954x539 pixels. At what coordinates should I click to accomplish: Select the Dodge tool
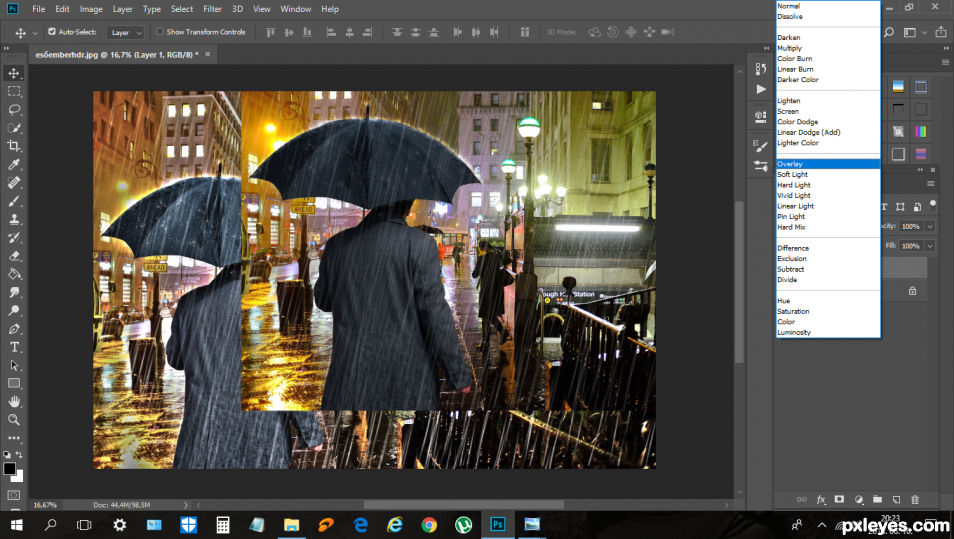tap(13, 310)
